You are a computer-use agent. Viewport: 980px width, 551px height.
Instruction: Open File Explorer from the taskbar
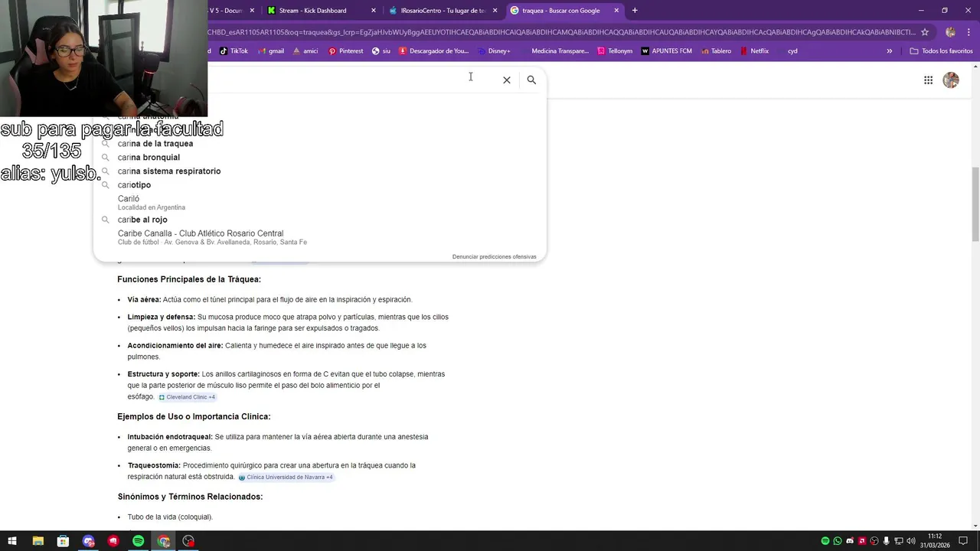[38, 541]
